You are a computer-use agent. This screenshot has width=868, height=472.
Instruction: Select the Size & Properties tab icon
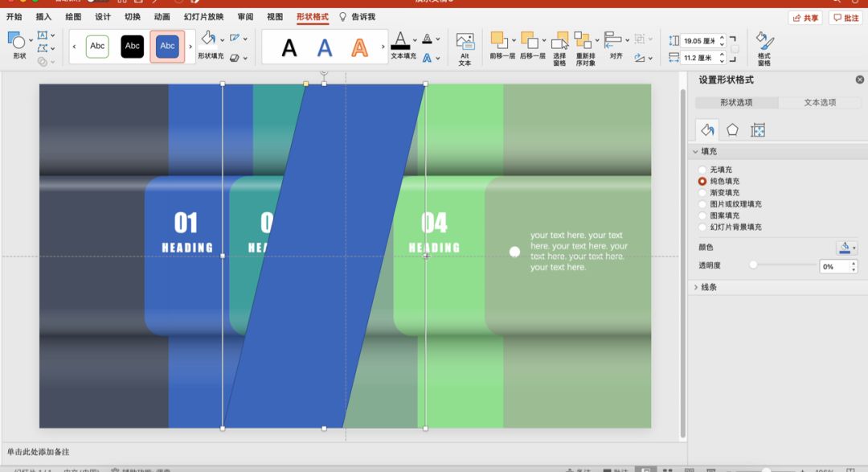coord(758,130)
